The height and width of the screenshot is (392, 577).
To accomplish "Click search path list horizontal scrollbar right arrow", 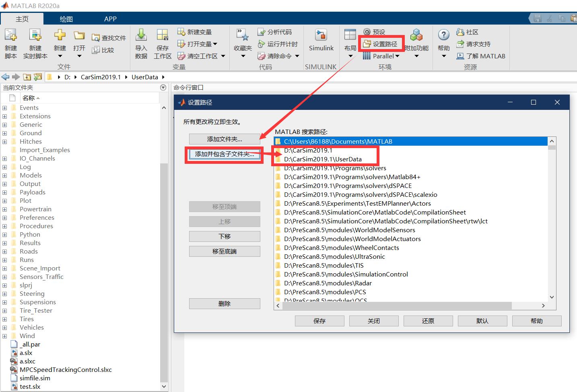I will click(543, 306).
